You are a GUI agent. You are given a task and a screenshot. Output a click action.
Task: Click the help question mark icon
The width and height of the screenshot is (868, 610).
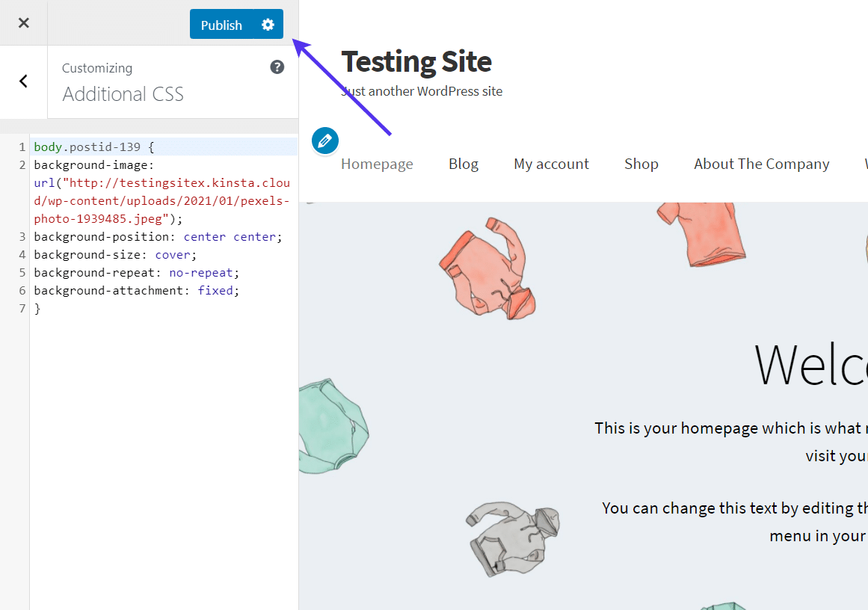(x=277, y=67)
